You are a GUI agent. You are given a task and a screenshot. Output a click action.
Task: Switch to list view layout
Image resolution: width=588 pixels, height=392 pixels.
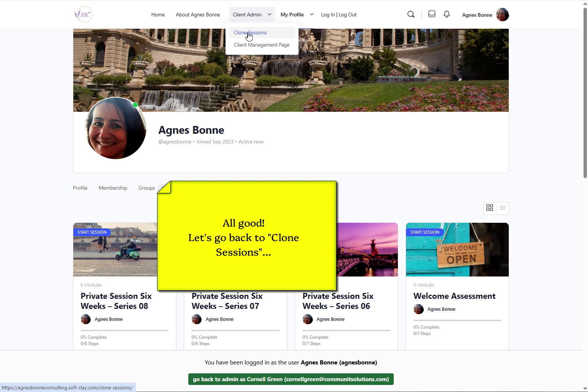pos(502,208)
